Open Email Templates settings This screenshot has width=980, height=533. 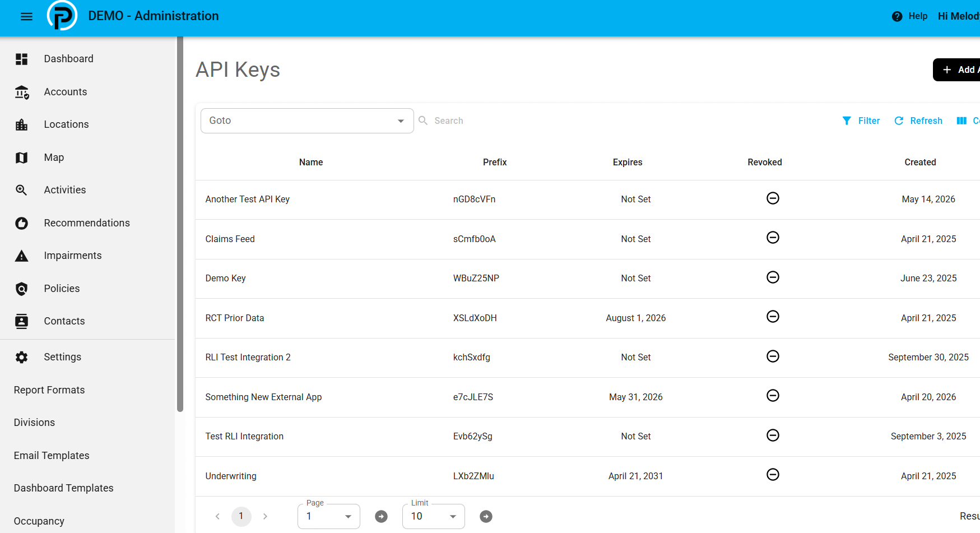click(x=52, y=456)
